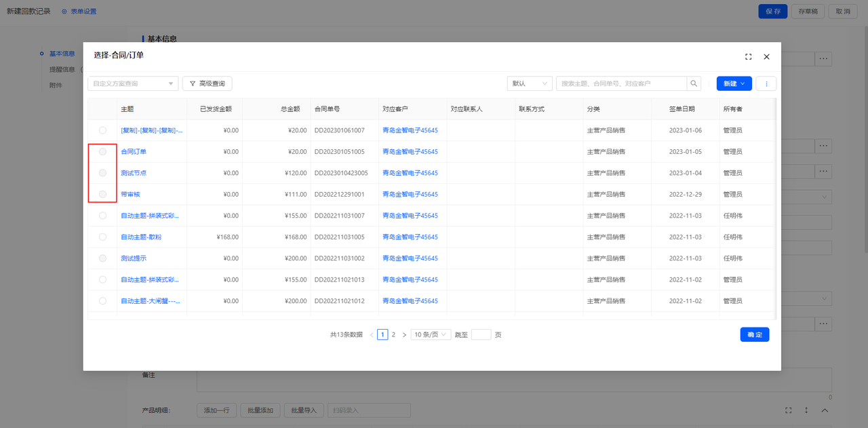Click the 跳至 page number input
868x428 pixels.
481,334
